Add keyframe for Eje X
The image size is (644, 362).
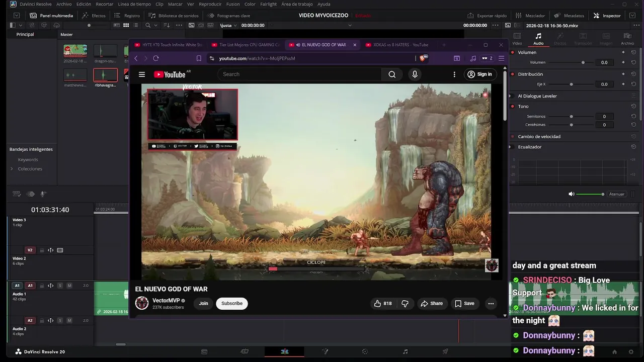623,84
